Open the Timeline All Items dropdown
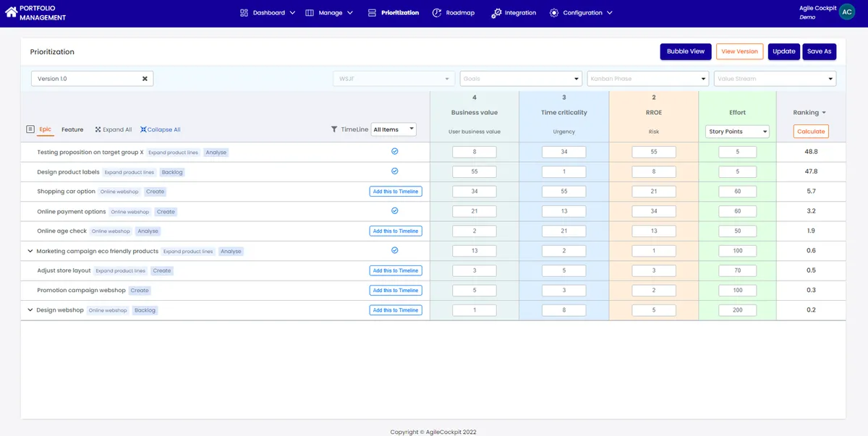 pos(393,129)
